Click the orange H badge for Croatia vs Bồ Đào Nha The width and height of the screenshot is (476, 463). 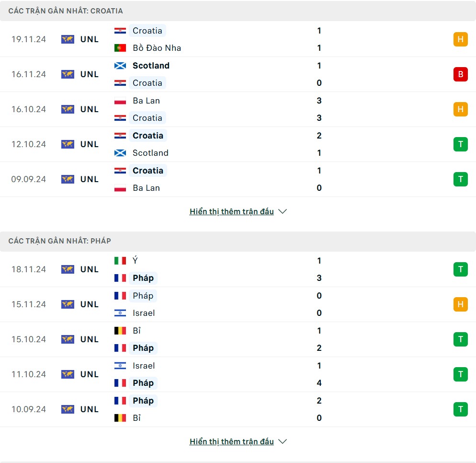(x=461, y=39)
